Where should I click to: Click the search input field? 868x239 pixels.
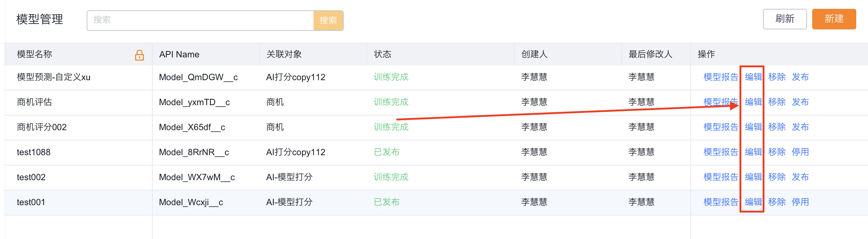200,20
